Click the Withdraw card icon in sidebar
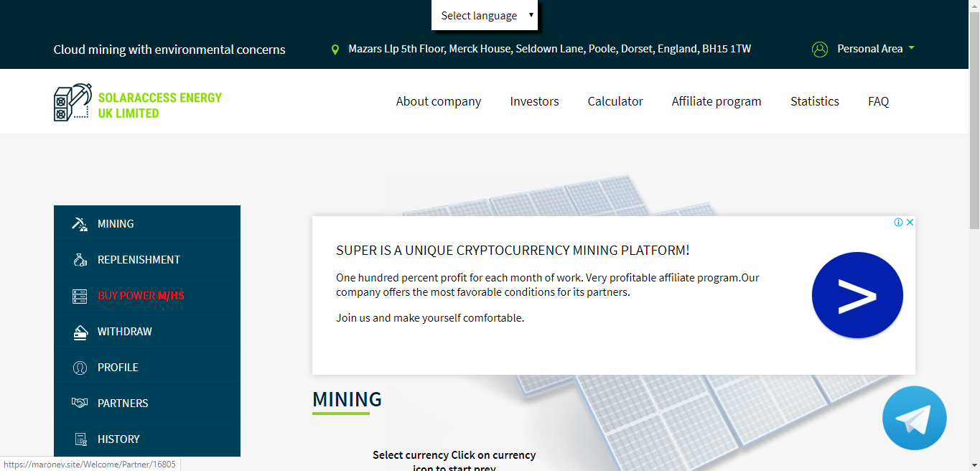The image size is (980, 471). click(x=80, y=331)
